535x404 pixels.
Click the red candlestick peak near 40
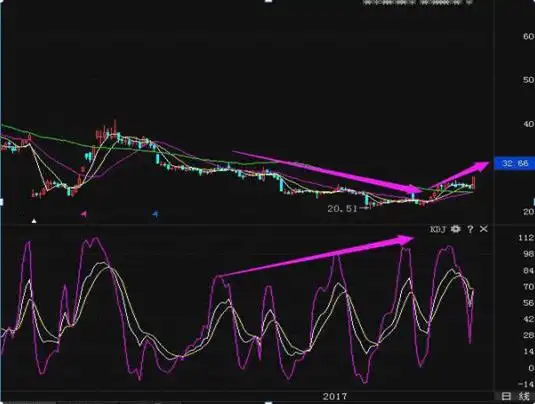[x=115, y=126]
